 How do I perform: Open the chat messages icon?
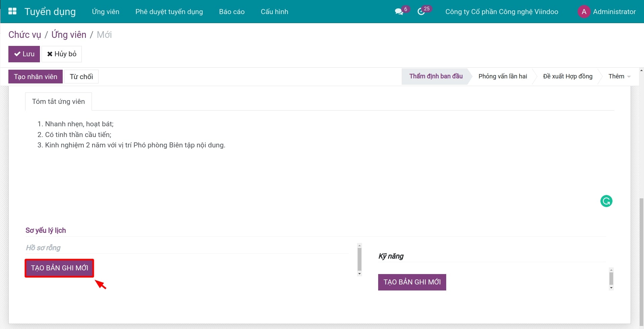399,12
